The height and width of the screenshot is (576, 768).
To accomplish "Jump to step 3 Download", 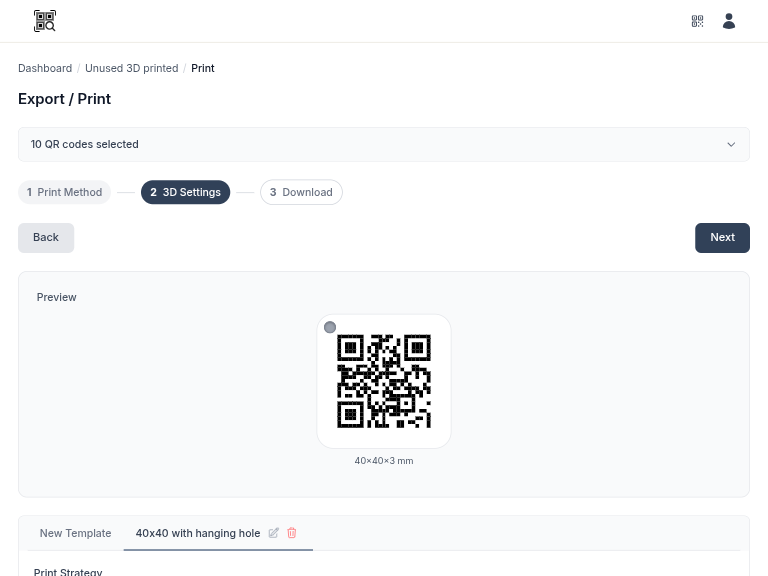I will point(301,192).
